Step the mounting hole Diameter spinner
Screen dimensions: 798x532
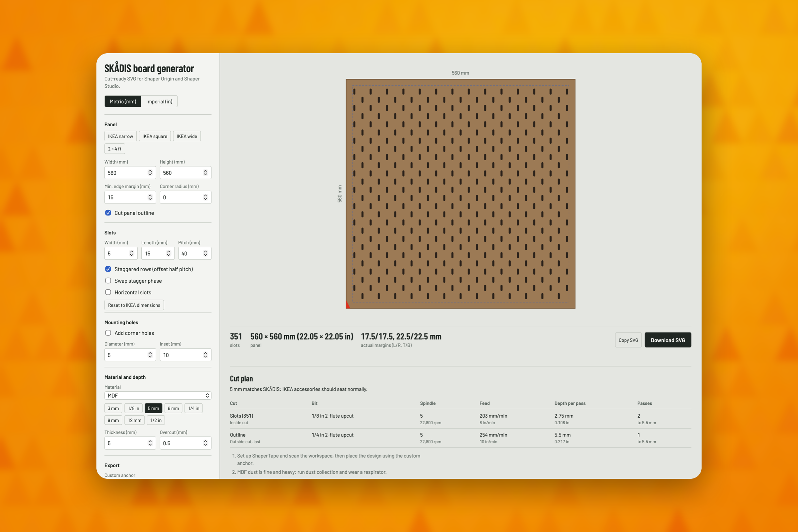(150, 355)
